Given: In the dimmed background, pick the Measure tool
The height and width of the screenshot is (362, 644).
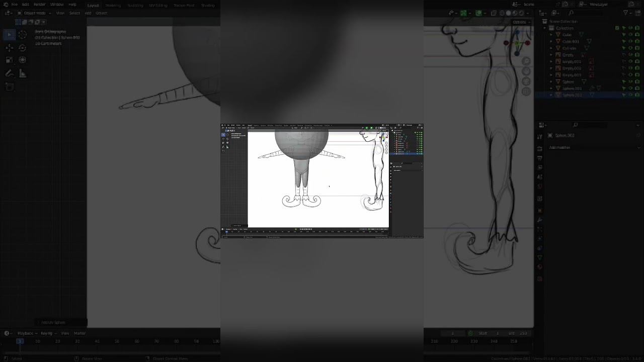Looking at the screenshot, I should click(x=23, y=73).
